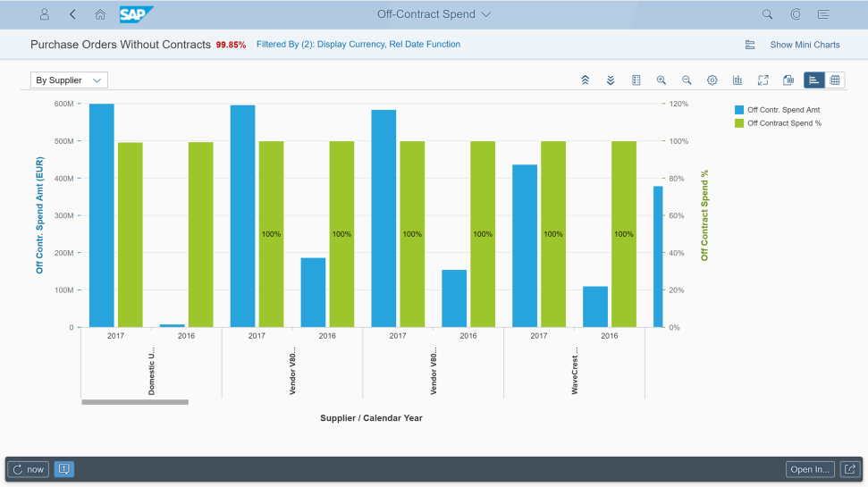Open the CoPilot circle icon
This screenshot has width=868, height=487.
796,14
